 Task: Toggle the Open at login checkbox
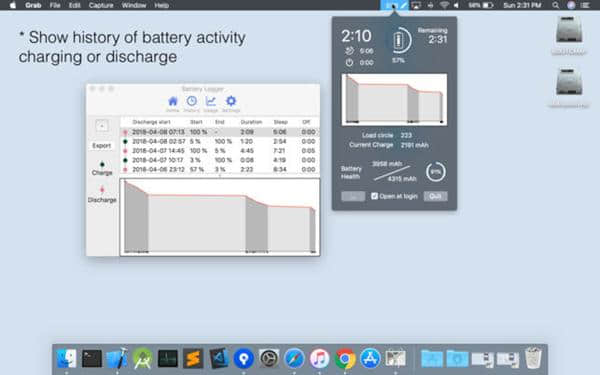374,196
